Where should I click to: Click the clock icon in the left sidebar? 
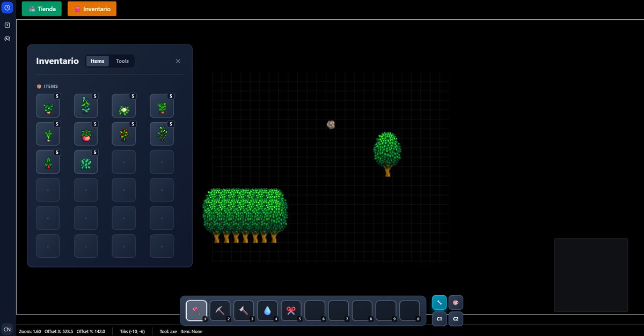[7, 7]
